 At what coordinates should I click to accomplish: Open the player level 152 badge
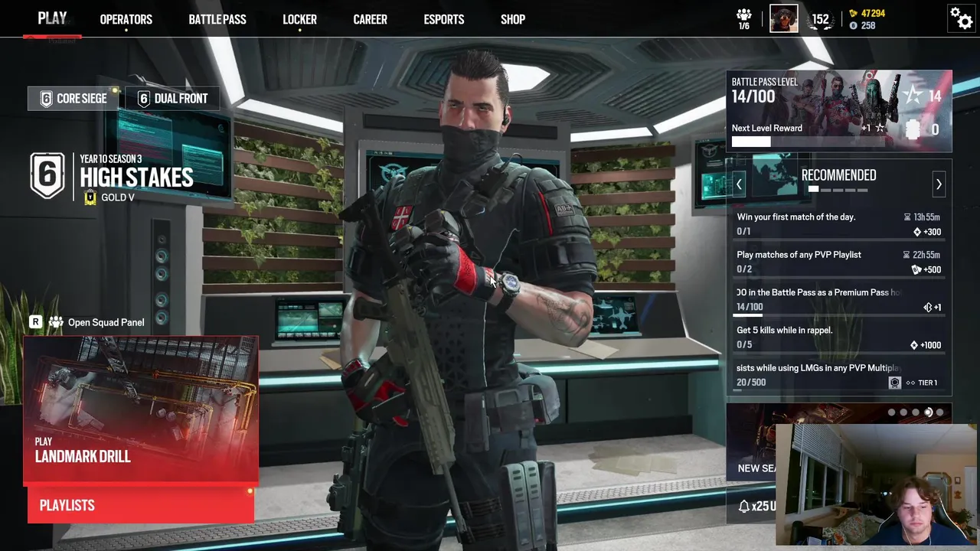(x=821, y=20)
